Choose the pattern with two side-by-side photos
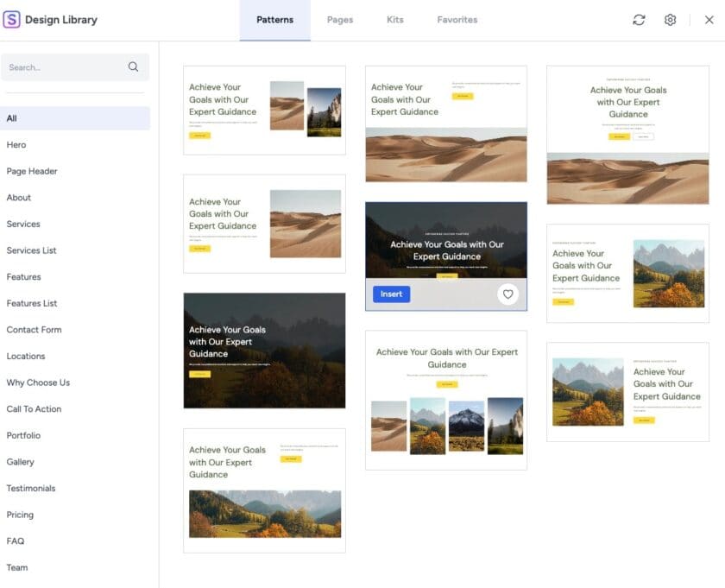This screenshot has width=725, height=588. (x=264, y=110)
